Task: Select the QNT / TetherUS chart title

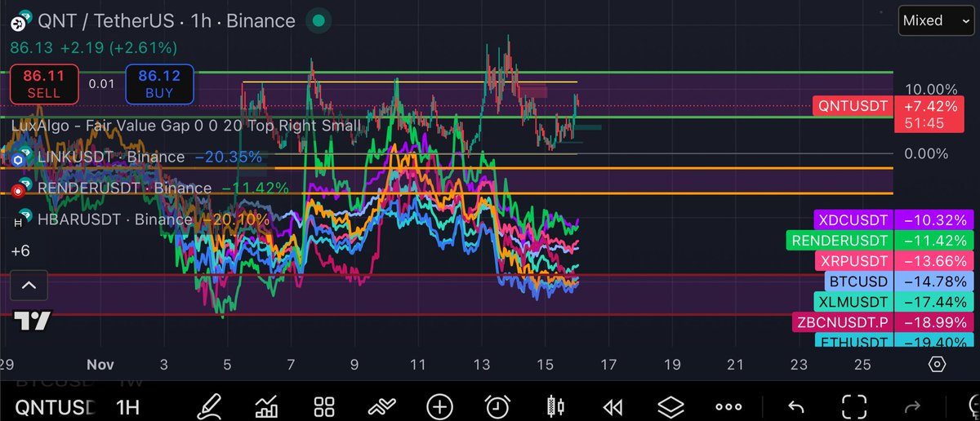Action: pos(168,20)
